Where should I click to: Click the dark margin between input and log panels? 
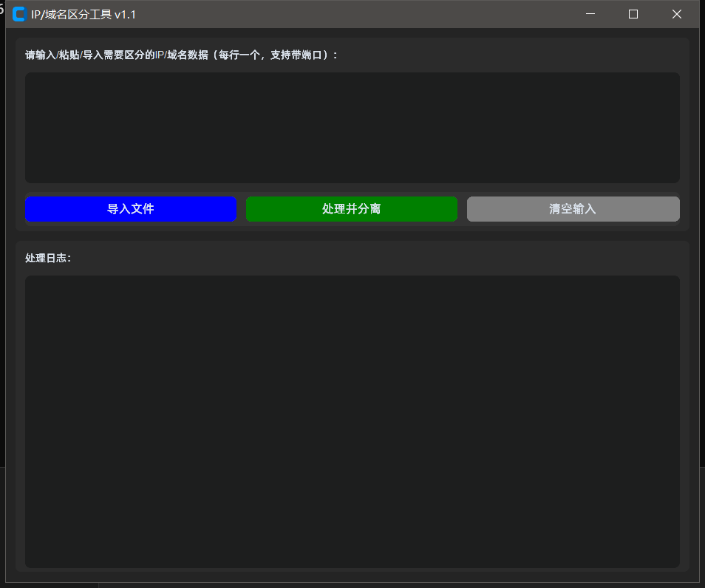(x=352, y=236)
